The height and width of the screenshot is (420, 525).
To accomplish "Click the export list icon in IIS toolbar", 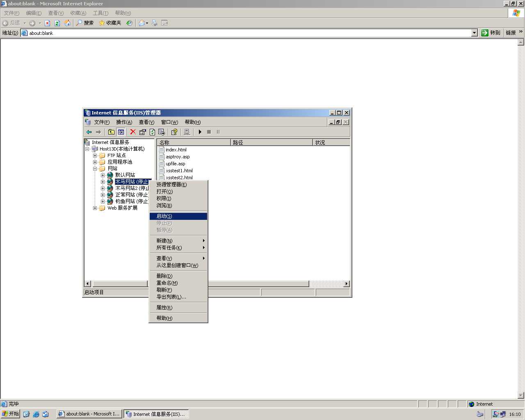I will pyautogui.click(x=162, y=132).
